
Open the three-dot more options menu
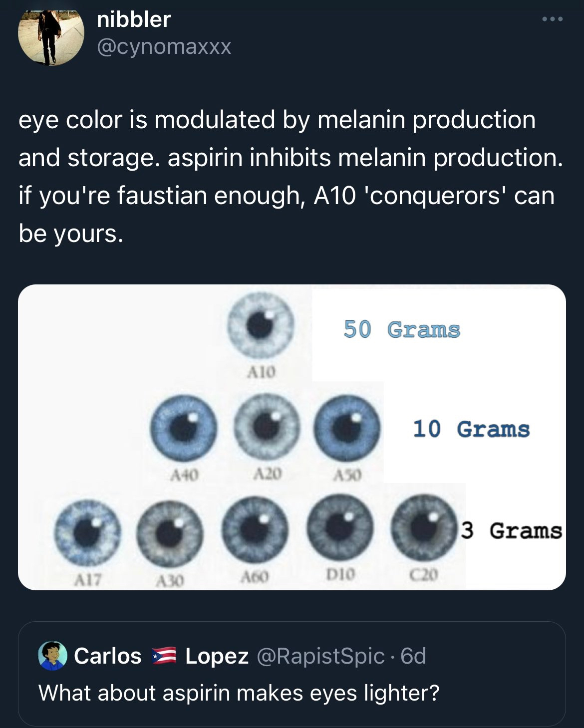pos(553,19)
